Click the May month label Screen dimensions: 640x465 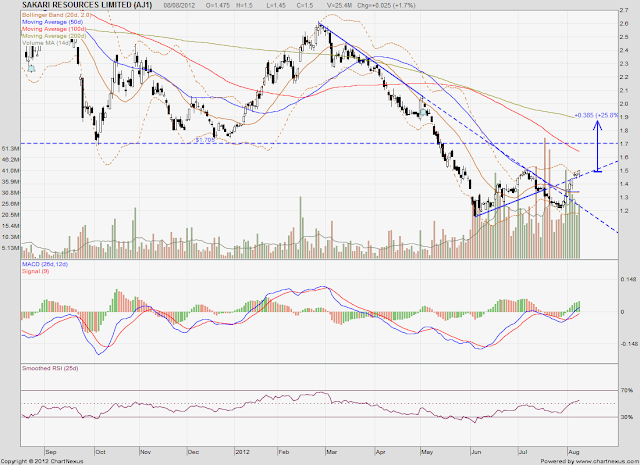427,452
